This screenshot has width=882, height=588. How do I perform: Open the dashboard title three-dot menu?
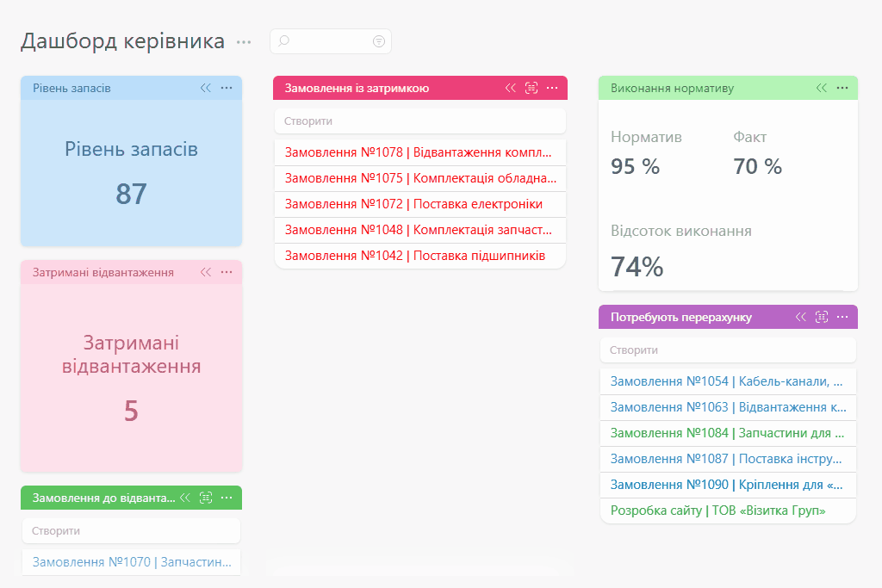(x=244, y=42)
